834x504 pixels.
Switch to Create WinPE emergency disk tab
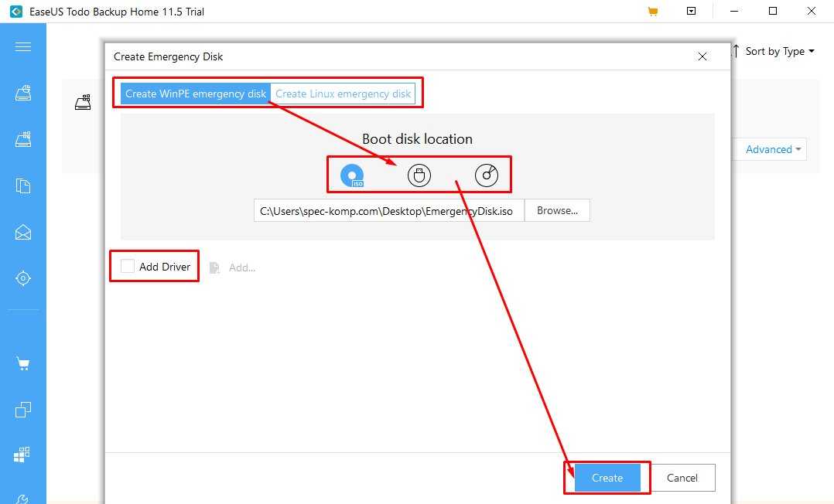pos(196,94)
